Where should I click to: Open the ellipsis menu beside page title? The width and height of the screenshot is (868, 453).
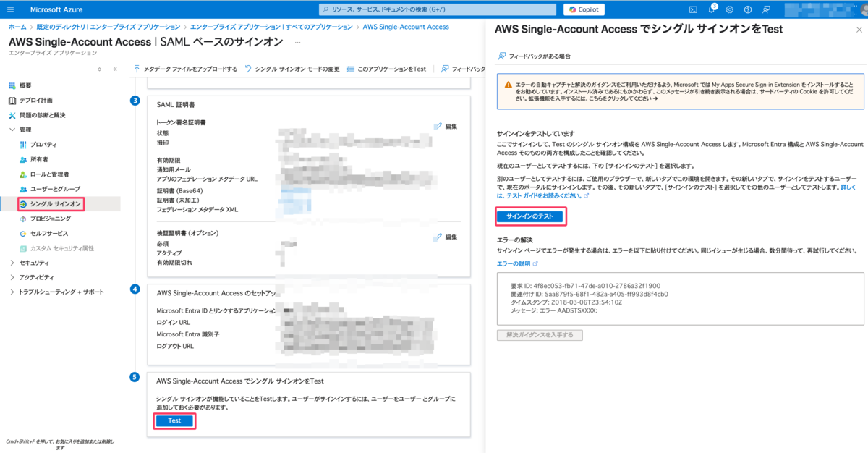(298, 42)
